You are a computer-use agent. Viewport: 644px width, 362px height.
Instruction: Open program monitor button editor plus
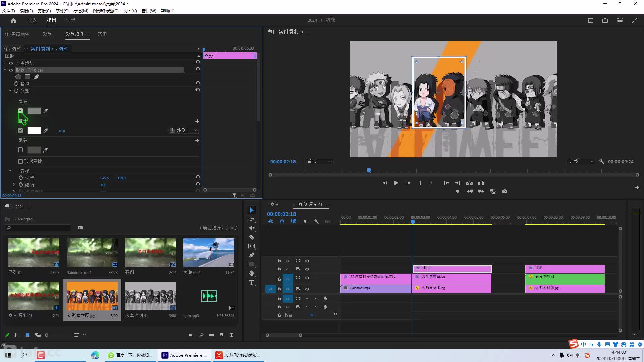click(x=637, y=187)
